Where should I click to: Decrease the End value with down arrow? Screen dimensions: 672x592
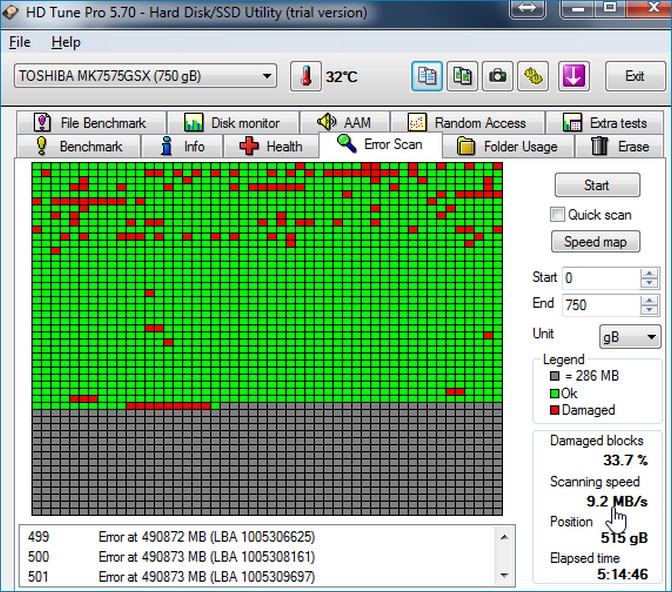(x=650, y=311)
